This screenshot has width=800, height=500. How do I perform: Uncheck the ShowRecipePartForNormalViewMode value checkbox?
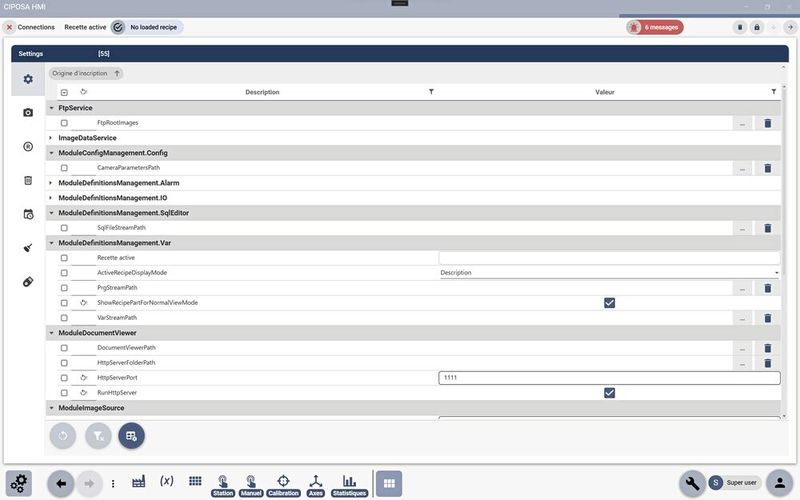609,303
